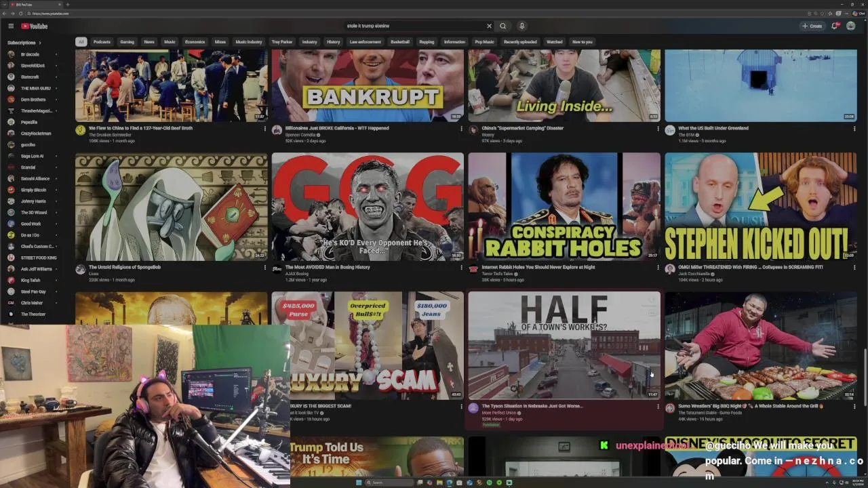Open a new browser tab with plus icon
The width and height of the screenshot is (868, 488).
coord(67,4)
